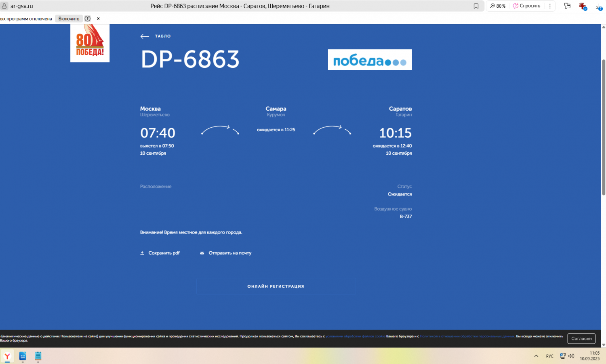The image size is (606, 364).
Task: Click the departure time 07:40
Action: pyautogui.click(x=158, y=133)
